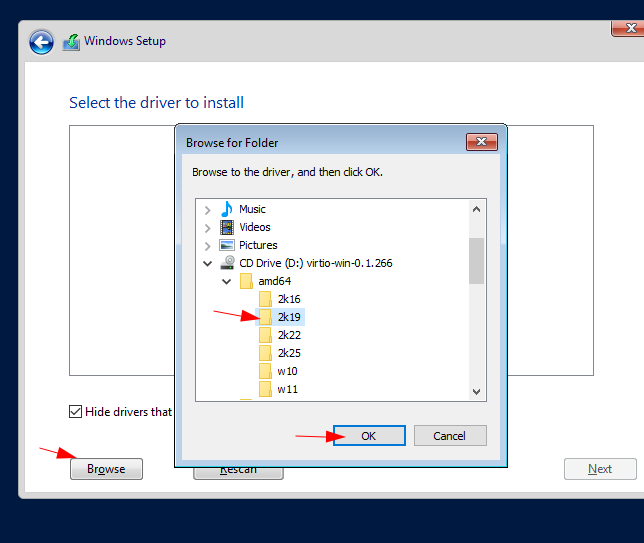
Task: Expand the Pictures tree node
Action: (207, 246)
